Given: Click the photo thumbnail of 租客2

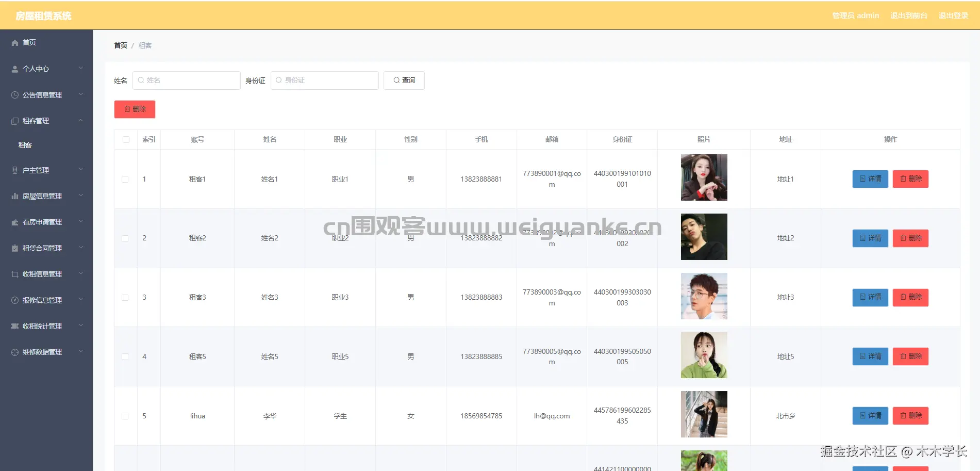Looking at the screenshot, I should click(704, 237).
